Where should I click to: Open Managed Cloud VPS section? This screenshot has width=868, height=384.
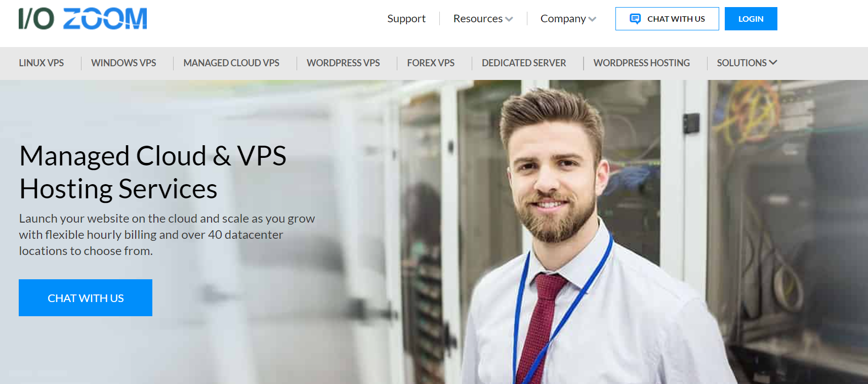[231, 63]
